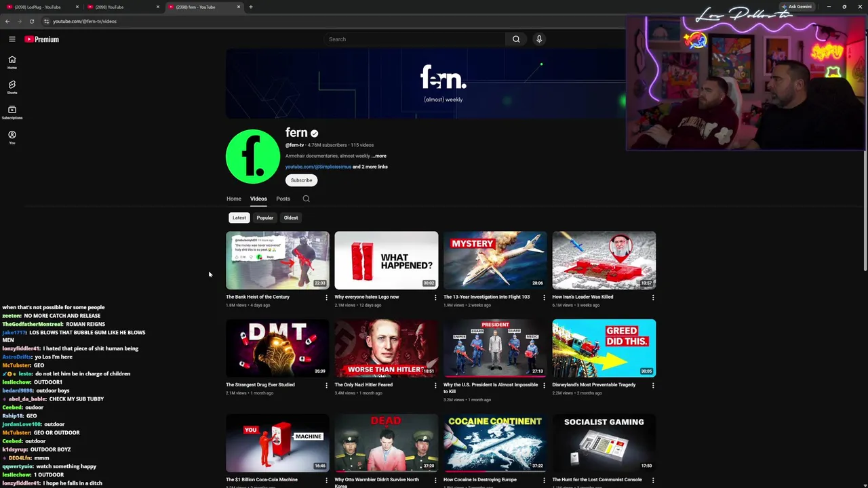
Task: Switch to the channel Home tab
Action: click(x=234, y=199)
